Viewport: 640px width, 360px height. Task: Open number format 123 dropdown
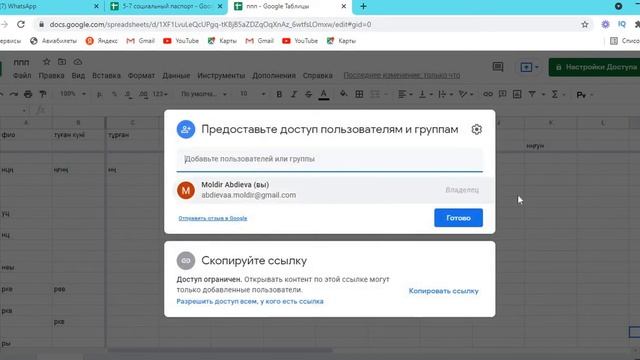[x=160, y=94]
